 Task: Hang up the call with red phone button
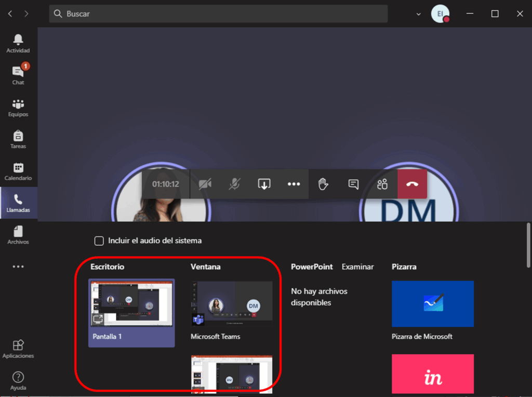point(412,184)
